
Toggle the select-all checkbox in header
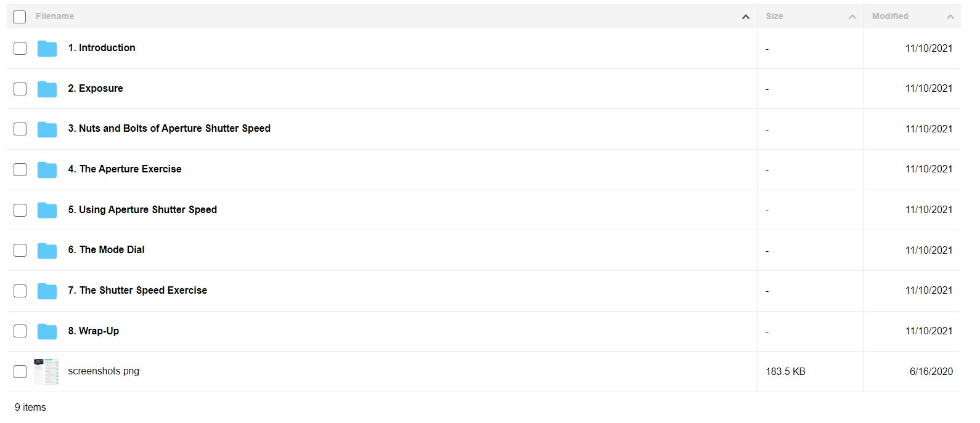[20, 17]
